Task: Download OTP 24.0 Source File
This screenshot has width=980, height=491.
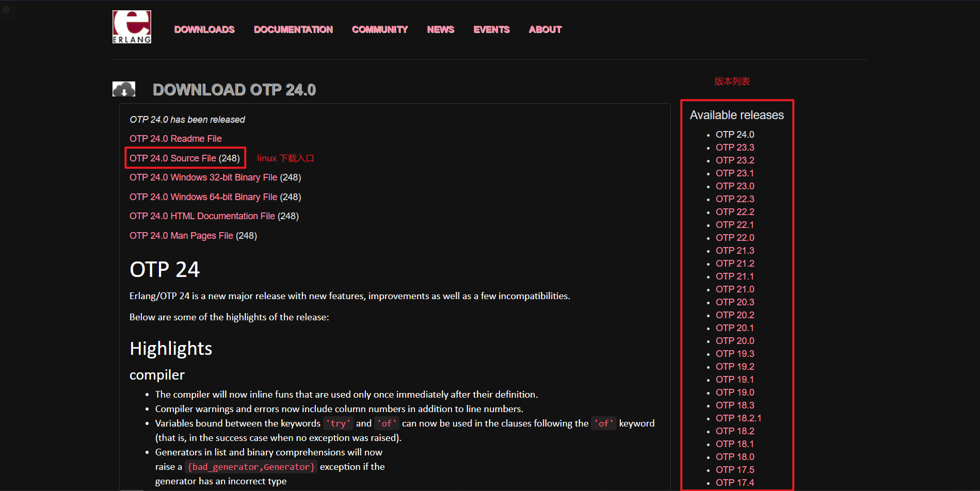Action: coord(173,158)
